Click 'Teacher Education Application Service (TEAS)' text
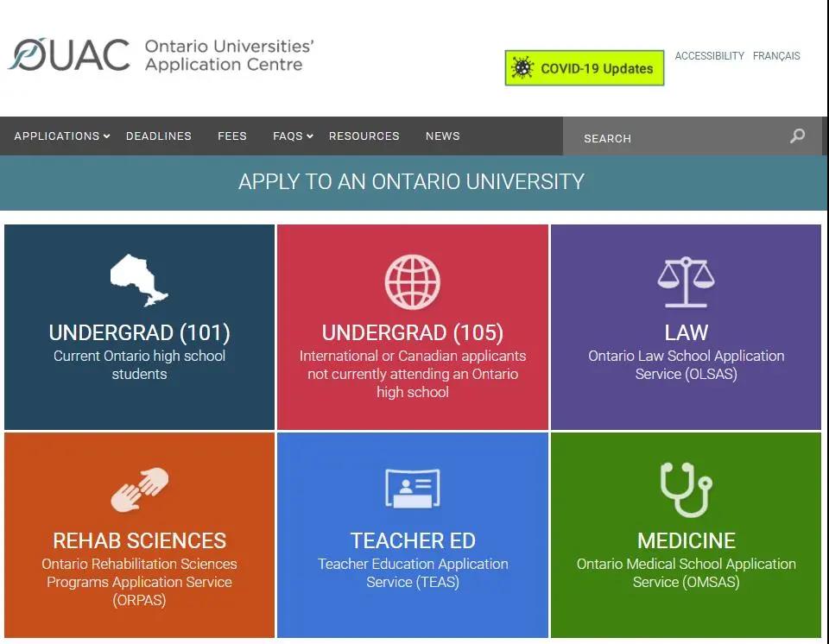829x644 pixels. (413, 572)
